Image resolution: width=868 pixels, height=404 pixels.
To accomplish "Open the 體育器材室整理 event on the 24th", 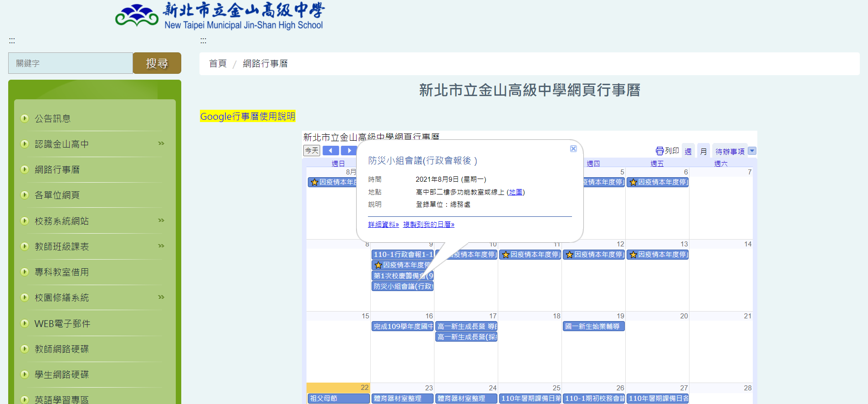I will click(466, 398).
